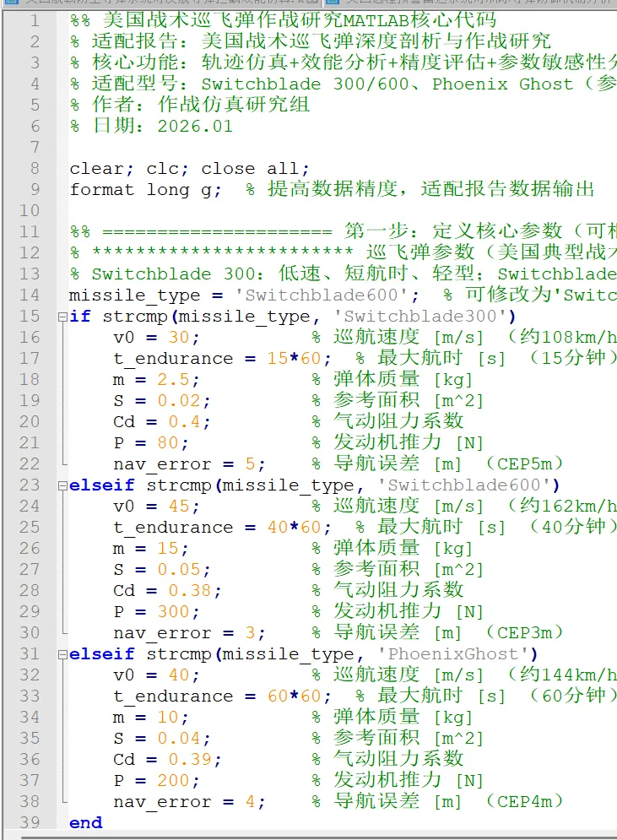Click 't_endurance = 15*60;' statement
The height and width of the screenshot is (840, 617).
point(222,359)
